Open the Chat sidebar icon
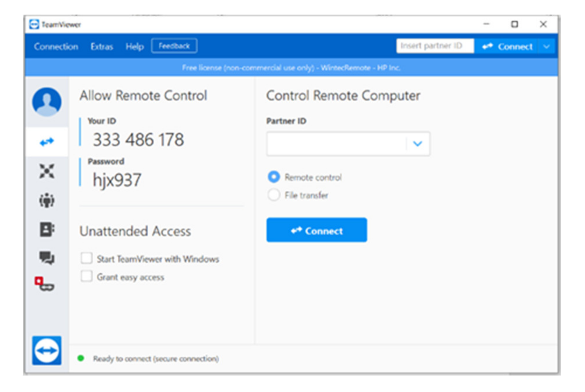This screenshot has height=392, width=585. click(47, 258)
